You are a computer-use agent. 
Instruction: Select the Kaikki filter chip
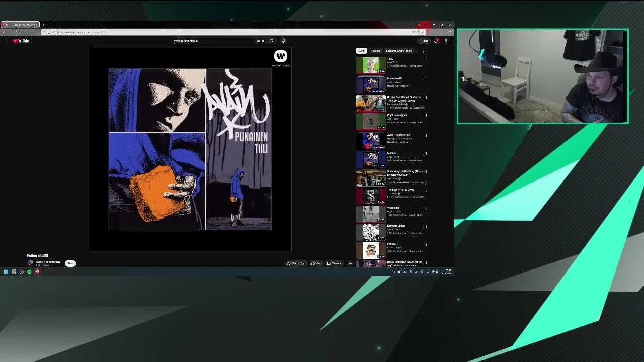point(361,51)
